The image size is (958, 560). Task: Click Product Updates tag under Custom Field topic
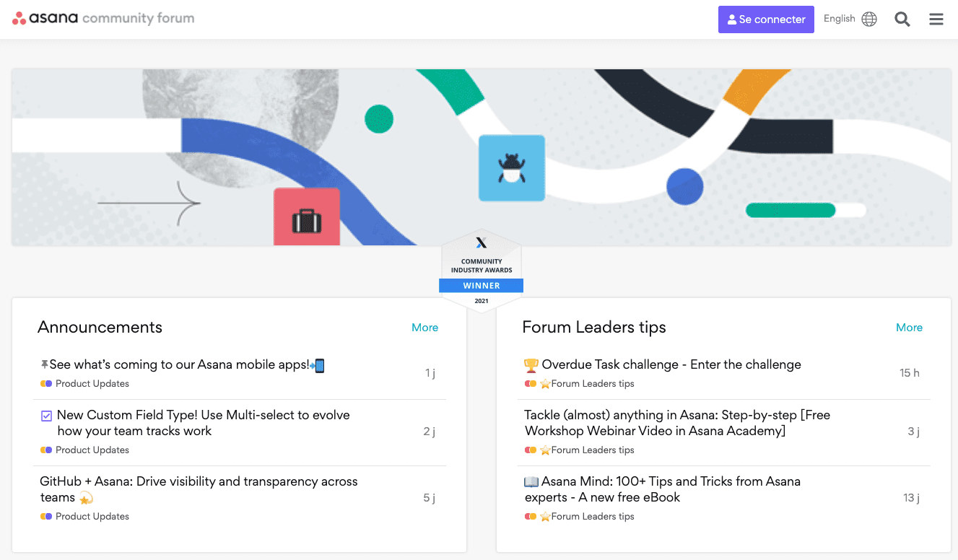tap(85, 450)
